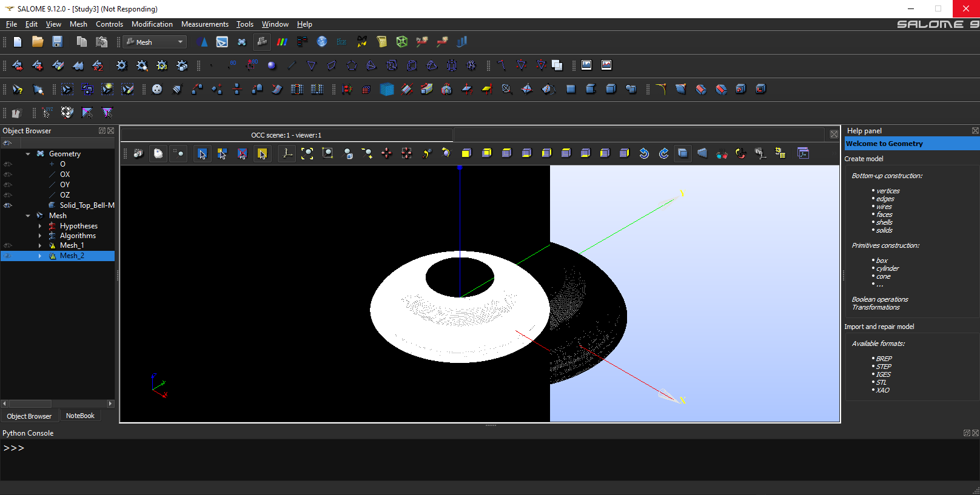Click the Compute mesh gear icon
Screen dimensions: 980x495
pyautogui.click(x=121, y=65)
